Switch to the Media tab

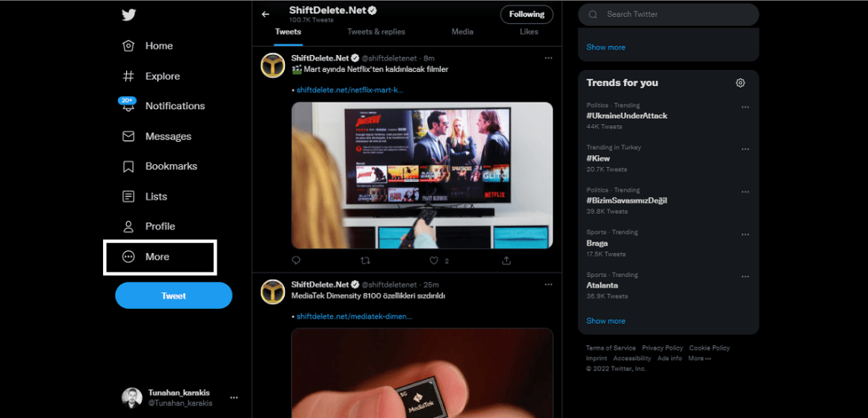(x=462, y=32)
